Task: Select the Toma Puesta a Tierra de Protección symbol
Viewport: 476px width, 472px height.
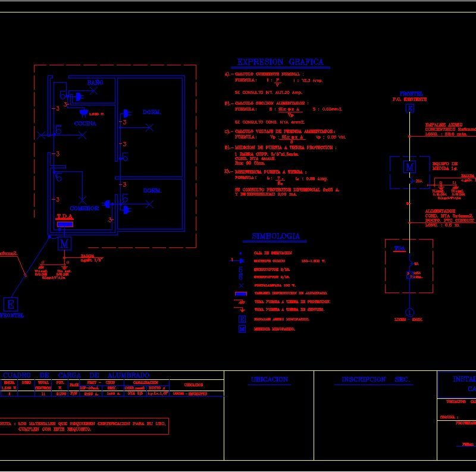Action: 241,302
